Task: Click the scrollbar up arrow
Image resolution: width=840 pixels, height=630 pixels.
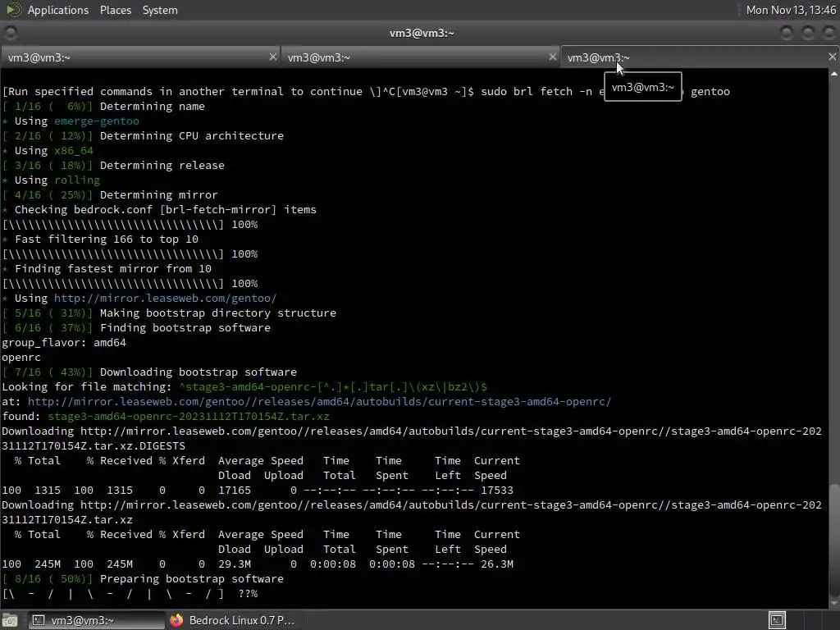Action: [x=834, y=74]
